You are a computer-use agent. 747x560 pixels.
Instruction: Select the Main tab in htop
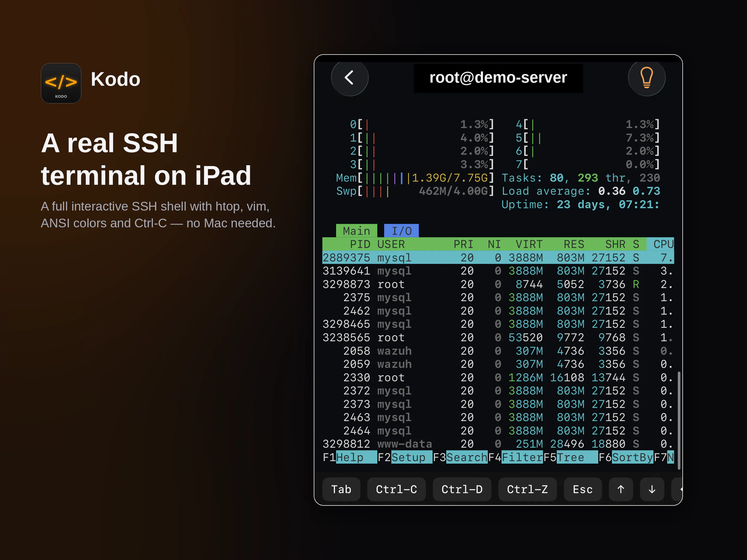pyautogui.click(x=357, y=231)
